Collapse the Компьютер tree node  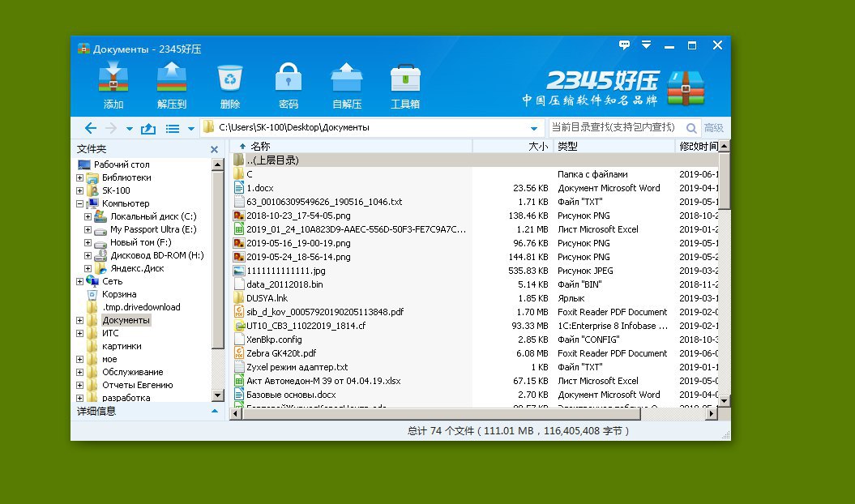(79, 204)
